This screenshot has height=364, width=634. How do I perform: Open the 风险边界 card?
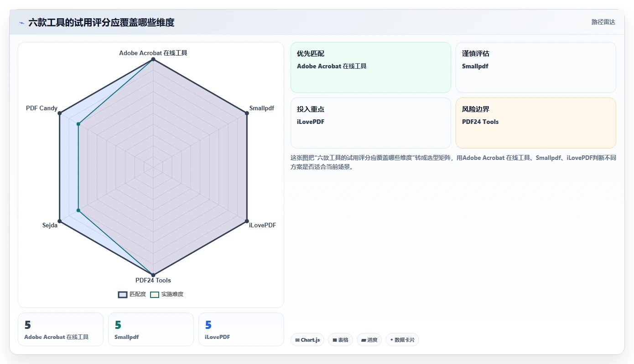tap(535, 123)
